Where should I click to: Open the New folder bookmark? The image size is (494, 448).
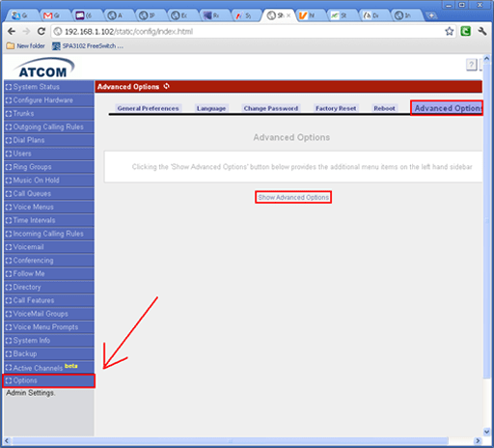tap(26, 46)
